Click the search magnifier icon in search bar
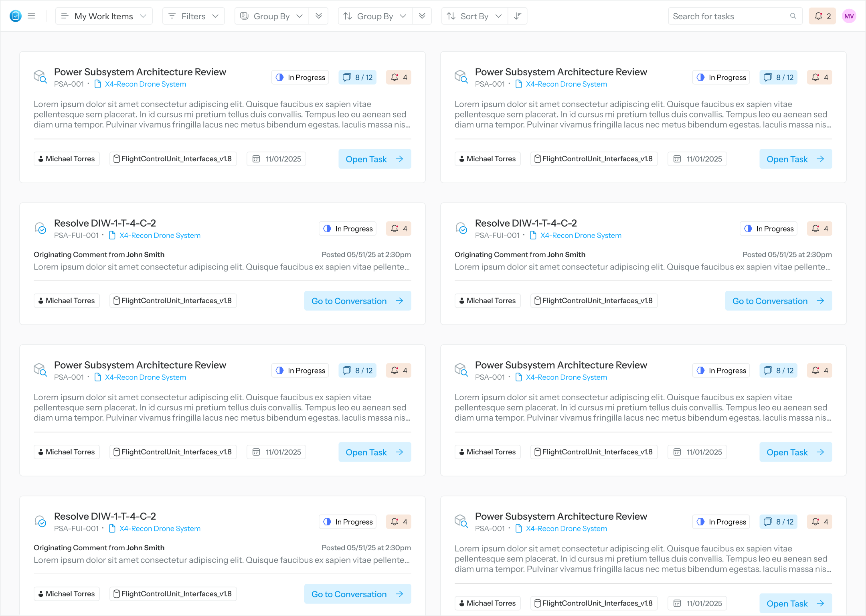This screenshot has width=866, height=616. [x=793, y=16]
